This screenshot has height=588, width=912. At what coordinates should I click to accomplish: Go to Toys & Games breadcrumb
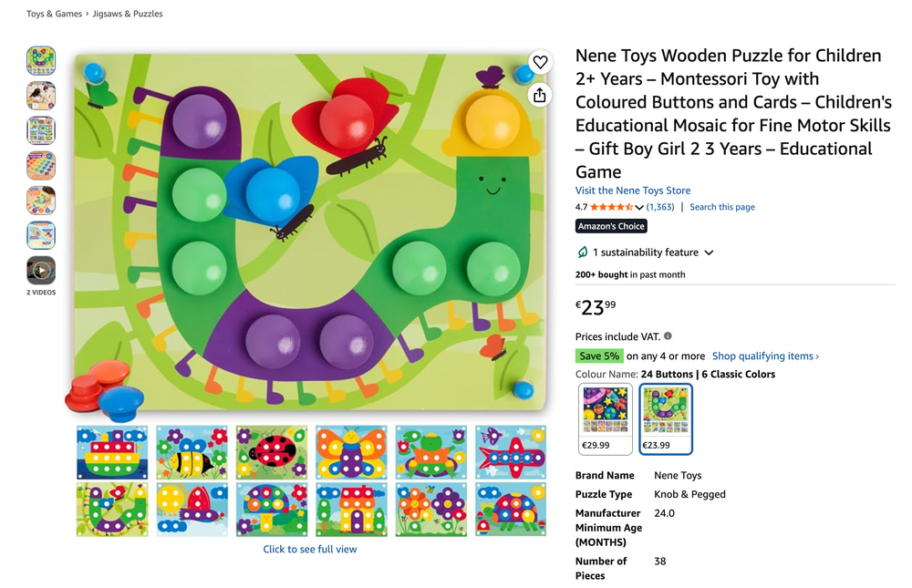click(x=54, y=14)
